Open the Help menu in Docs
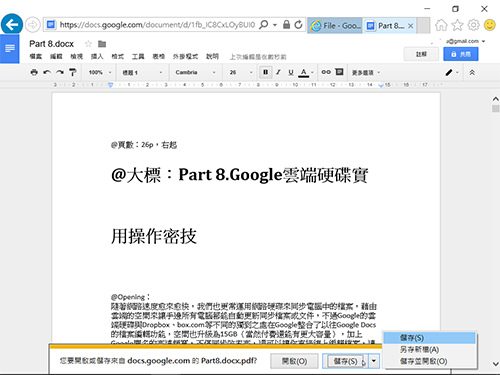Screen dimensions: 500x375 click(x=212, y=56)
